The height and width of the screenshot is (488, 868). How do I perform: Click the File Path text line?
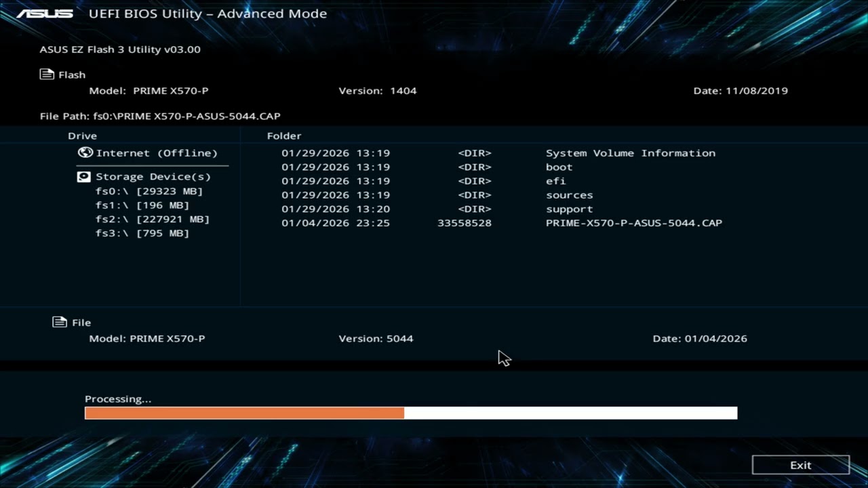pos(160,116)
